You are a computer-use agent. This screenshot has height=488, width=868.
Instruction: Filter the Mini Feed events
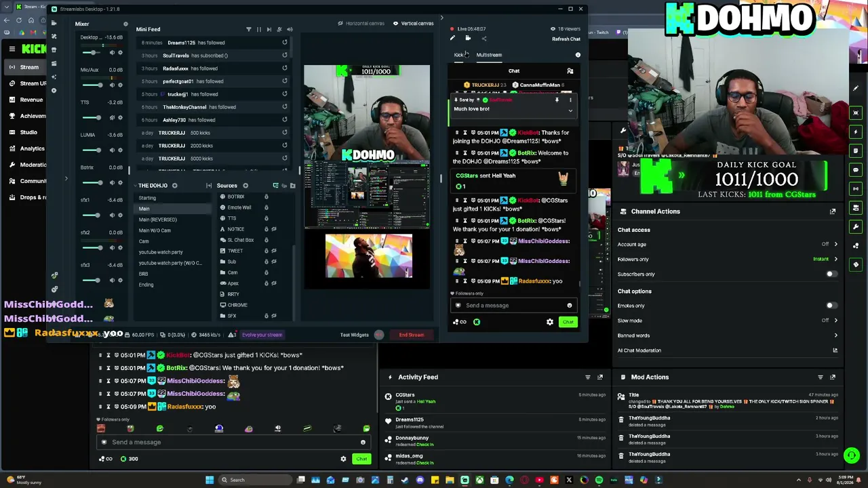click(x=248, y=29)
